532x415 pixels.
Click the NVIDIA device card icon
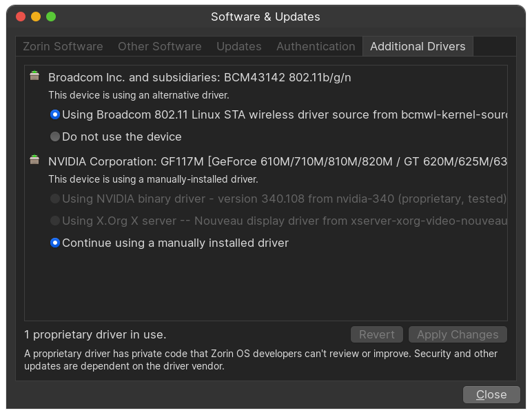[x=34, y=161]
